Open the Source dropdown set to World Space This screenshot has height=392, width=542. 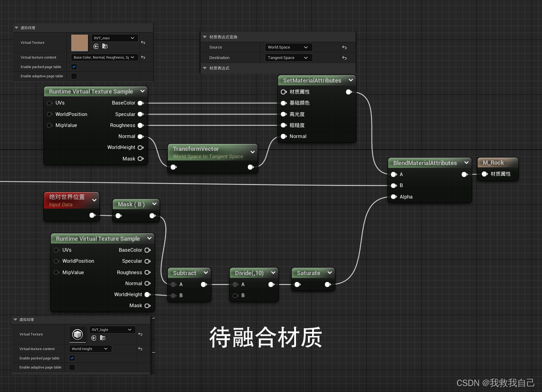tap(288, 47)
